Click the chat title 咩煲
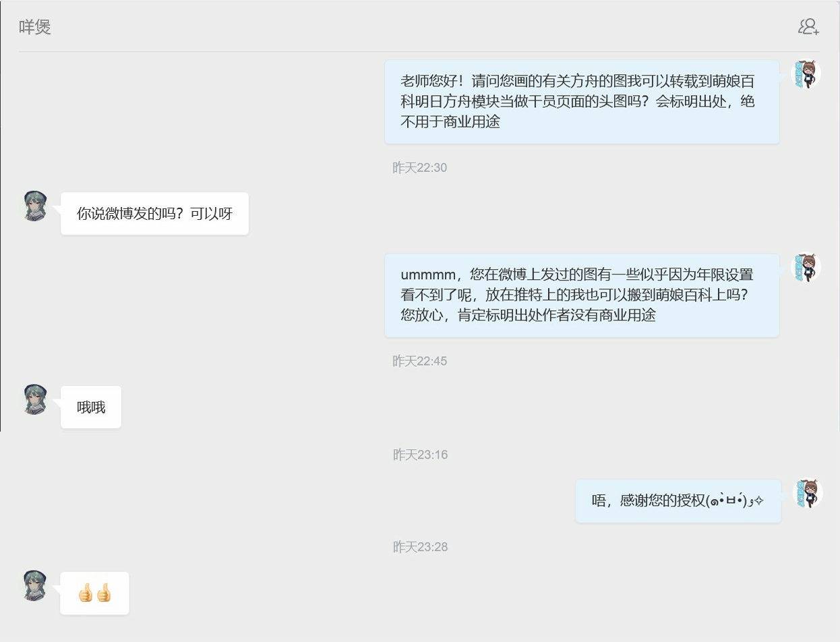840x642 pixels. click(x=35, y=27)
